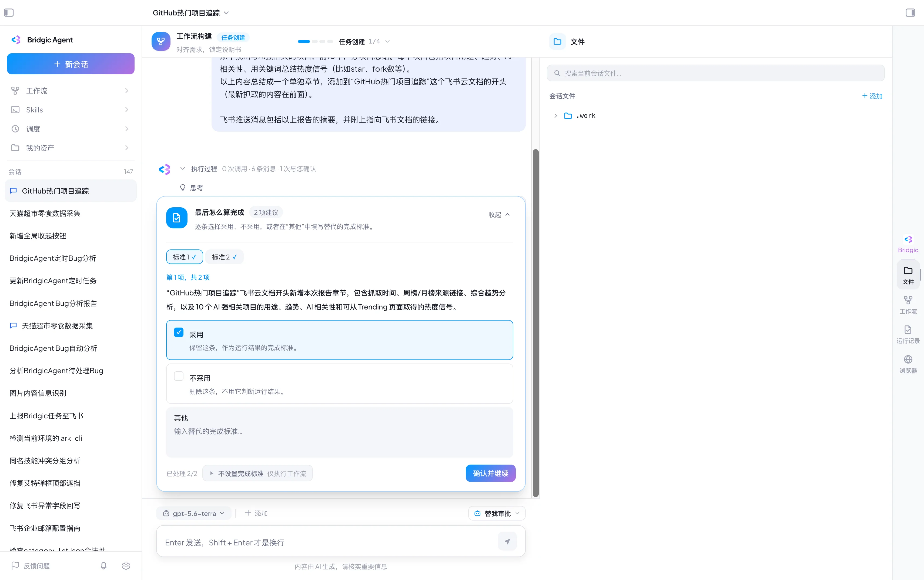924x580 pixels.
Task: Click the 任务创建 progress step indicator
Action: click(315, 41)
